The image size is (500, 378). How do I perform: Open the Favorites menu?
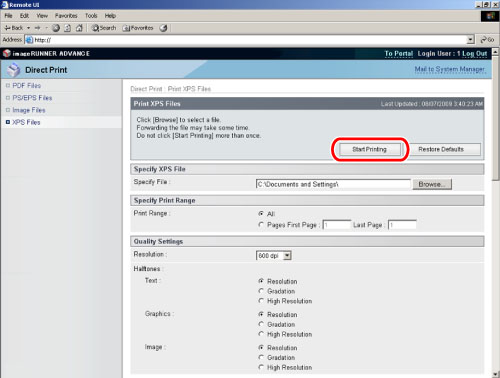66,16
